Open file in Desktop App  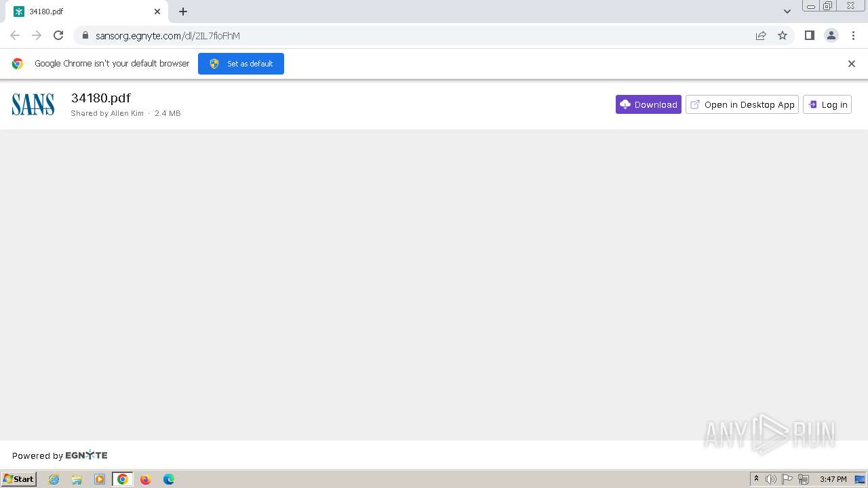coord(742,104)
